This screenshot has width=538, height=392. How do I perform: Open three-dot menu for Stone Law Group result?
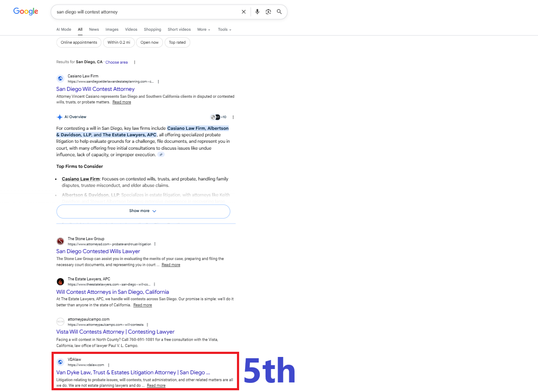(155, 244)
